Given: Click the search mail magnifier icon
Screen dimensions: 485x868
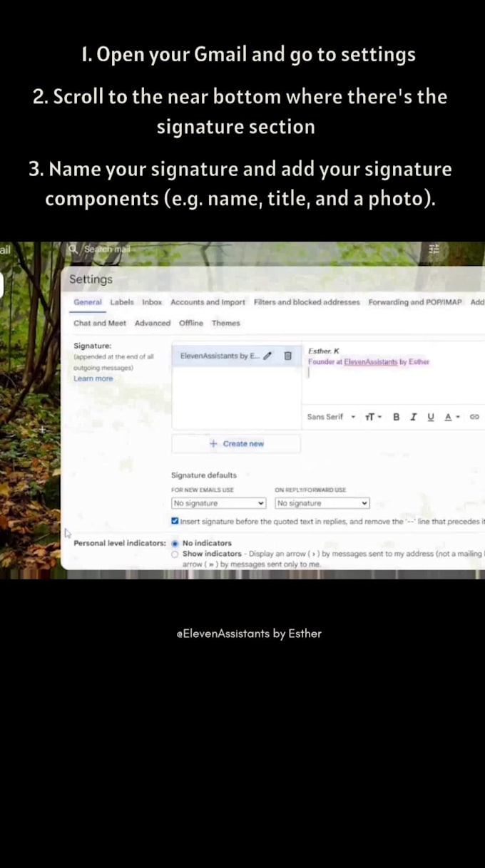Looking at the screenshot, I should (72, 249).
